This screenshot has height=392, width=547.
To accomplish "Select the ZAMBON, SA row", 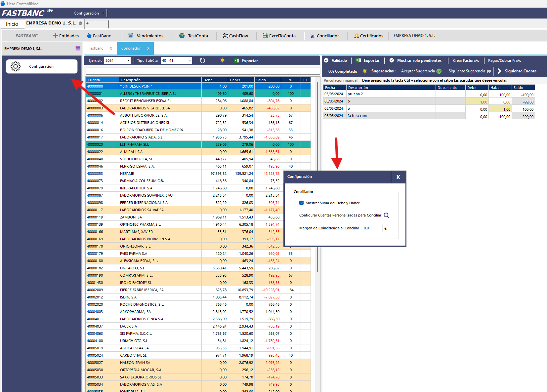I will [x=198, y=217].
